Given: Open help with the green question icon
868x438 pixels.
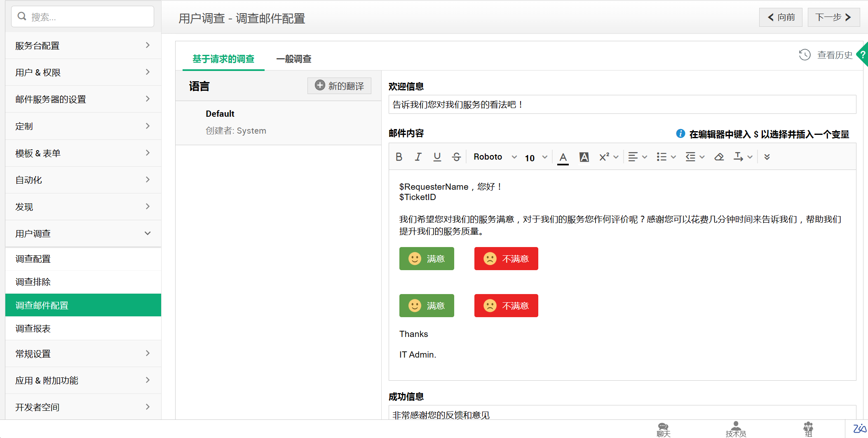Looking at the screenshot, I should point(862,54).
